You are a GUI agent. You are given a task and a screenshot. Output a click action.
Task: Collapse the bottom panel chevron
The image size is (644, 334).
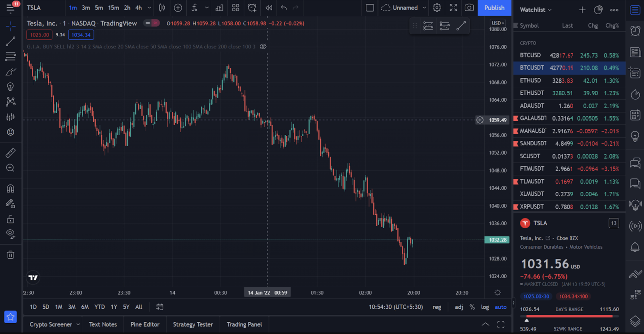[486, 324]
